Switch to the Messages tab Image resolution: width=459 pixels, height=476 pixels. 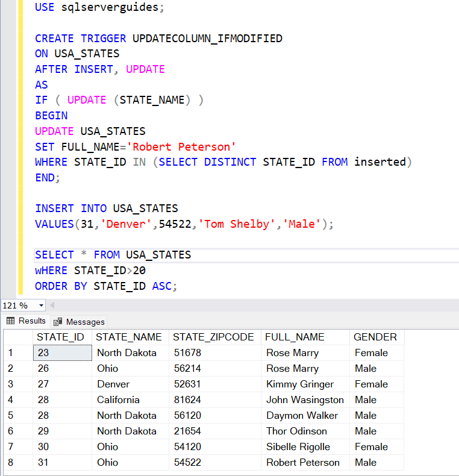pos(79,322)
